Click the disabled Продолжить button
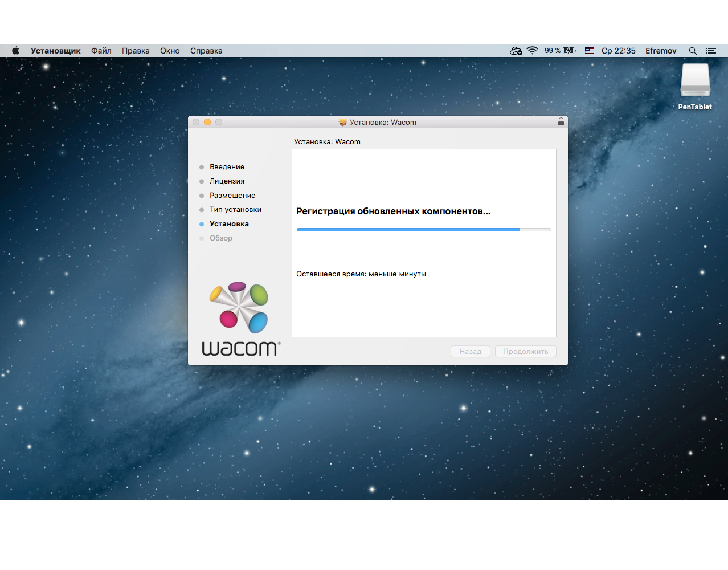Image resolution: width=728 pixels, height=570 pixels. (526, 352)
